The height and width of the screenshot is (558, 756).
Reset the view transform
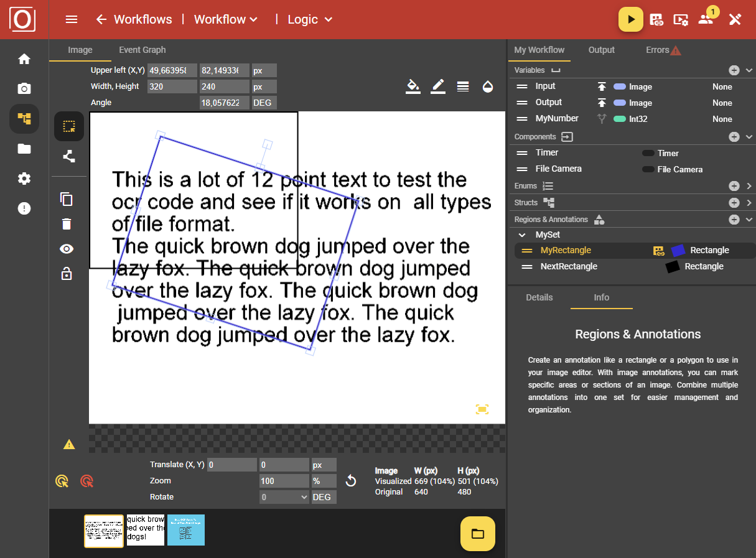tap(351, 481)
